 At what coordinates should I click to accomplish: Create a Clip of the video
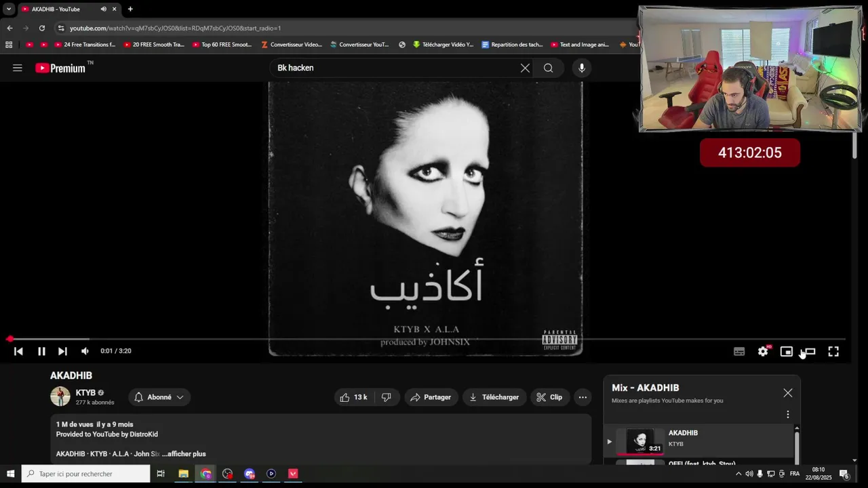549,397
